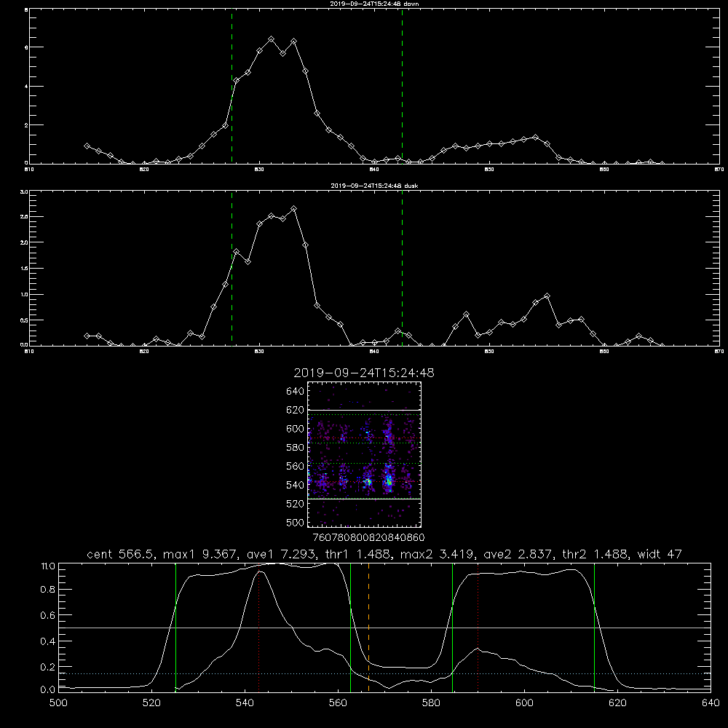Click the 600 y-axis label of image map
728x728 pixels.
(x=295, y=429)
